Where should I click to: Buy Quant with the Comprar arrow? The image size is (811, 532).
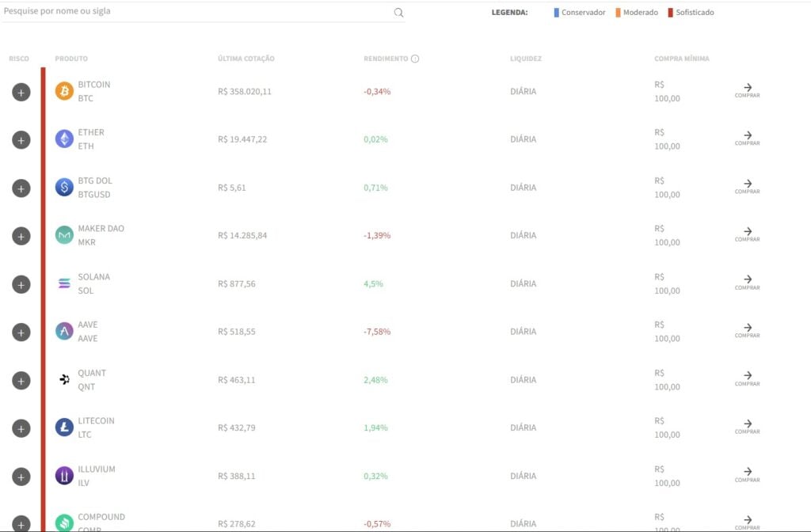pos(748,378)
